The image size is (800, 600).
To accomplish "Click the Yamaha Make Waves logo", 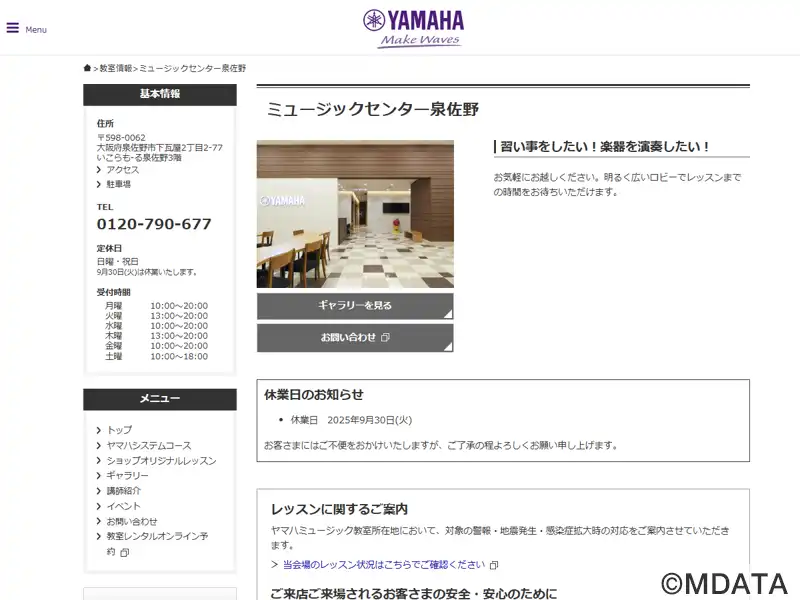I will tap(413, 29).
